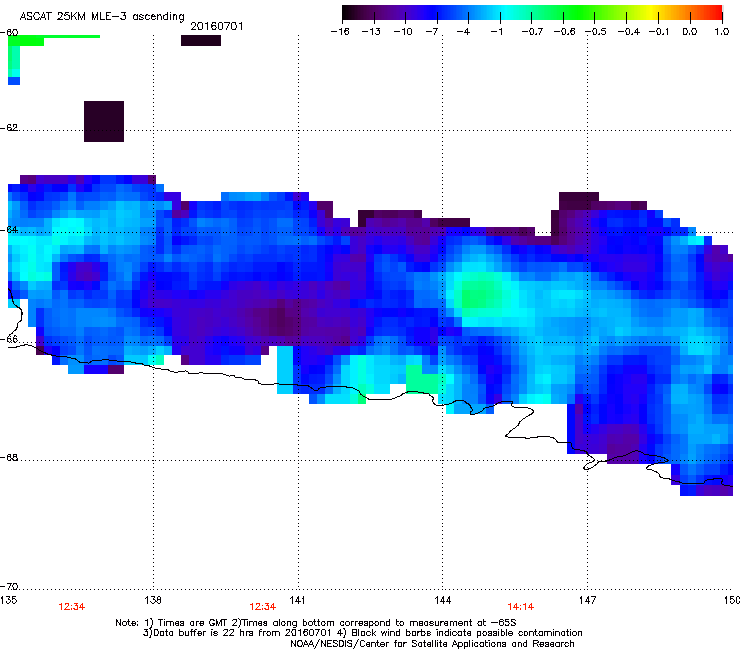Click the -0.7 label on the color scale
The width and height of the screenshot is (740, 650).
[x=532, y=32]
